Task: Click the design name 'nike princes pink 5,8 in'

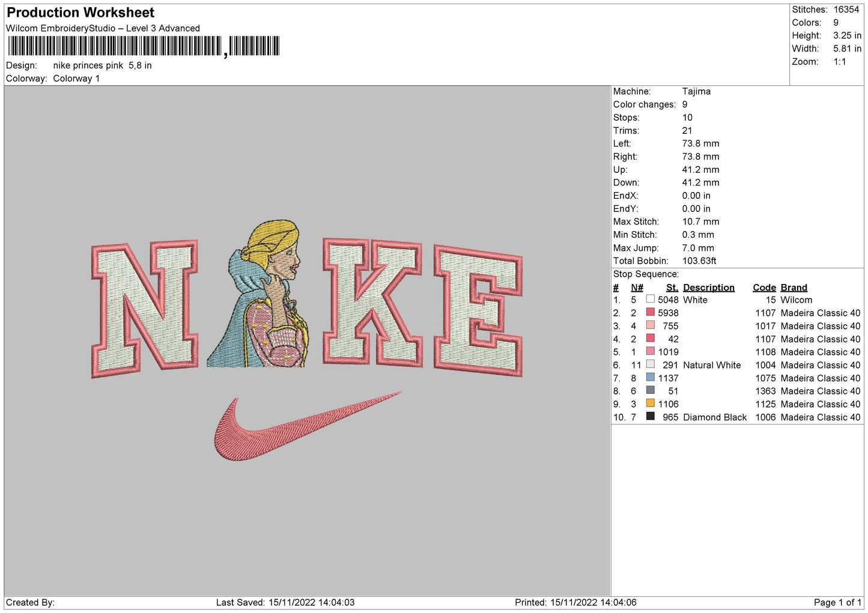Action: (102, 65)
